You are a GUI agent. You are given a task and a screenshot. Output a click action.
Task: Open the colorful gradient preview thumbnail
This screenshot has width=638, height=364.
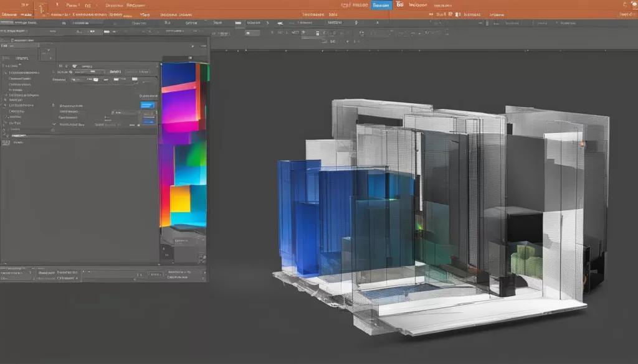pyautogui.click(x=184, y=144)
